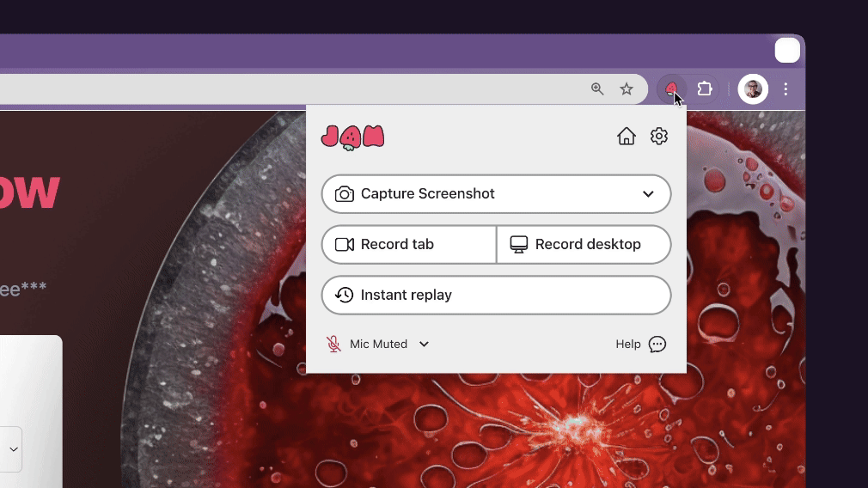Open the dropdown chevron on the webpage card
The width and height of the screenshot is (868, 488).
click(x=14, y=449)
